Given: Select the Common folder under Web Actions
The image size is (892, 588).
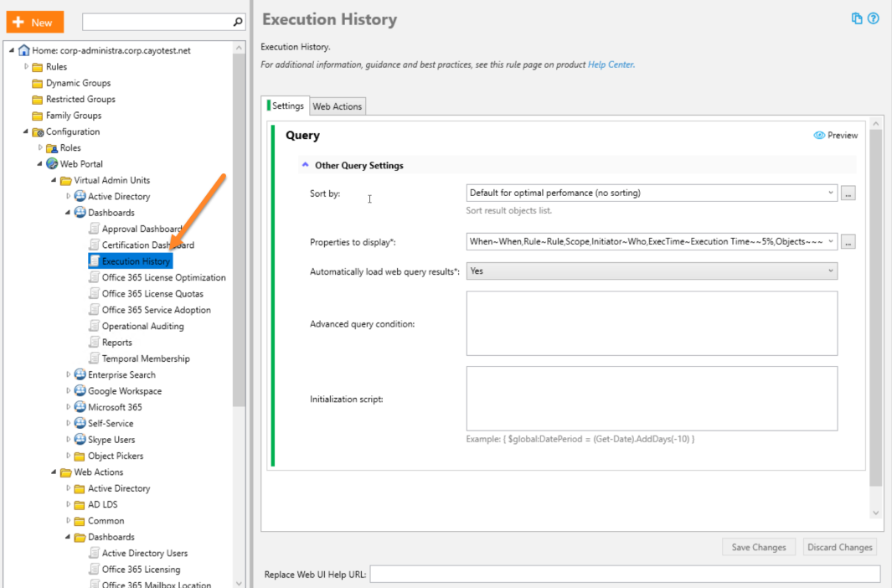Looking at the screenshot, I should 106,520.
